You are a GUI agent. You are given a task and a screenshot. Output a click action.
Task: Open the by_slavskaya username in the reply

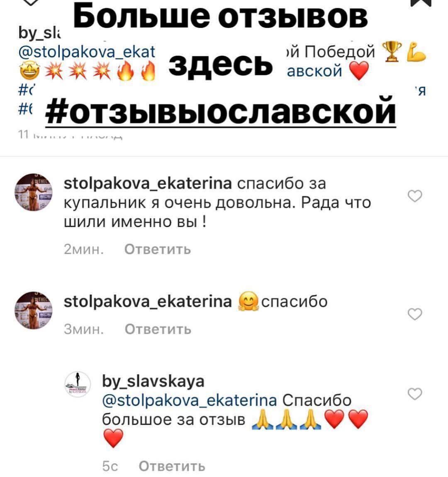pyautogui.click(x=153, y=382)
